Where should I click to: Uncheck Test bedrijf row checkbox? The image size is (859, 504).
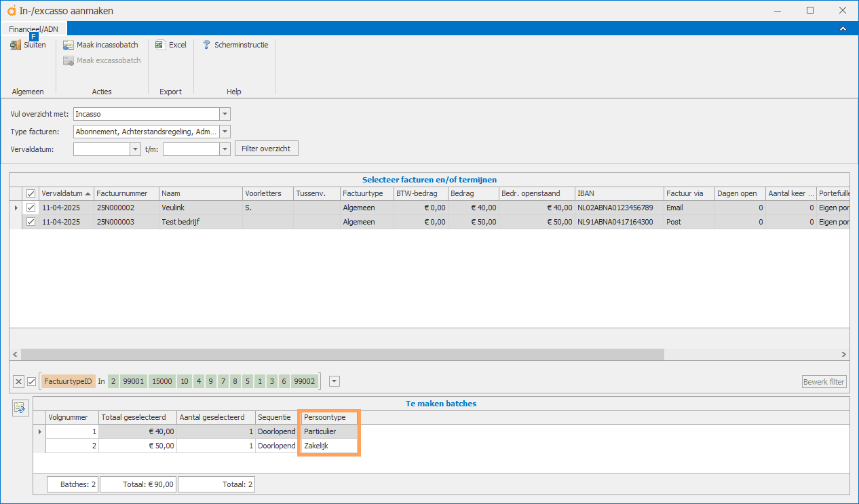[31, 222]
